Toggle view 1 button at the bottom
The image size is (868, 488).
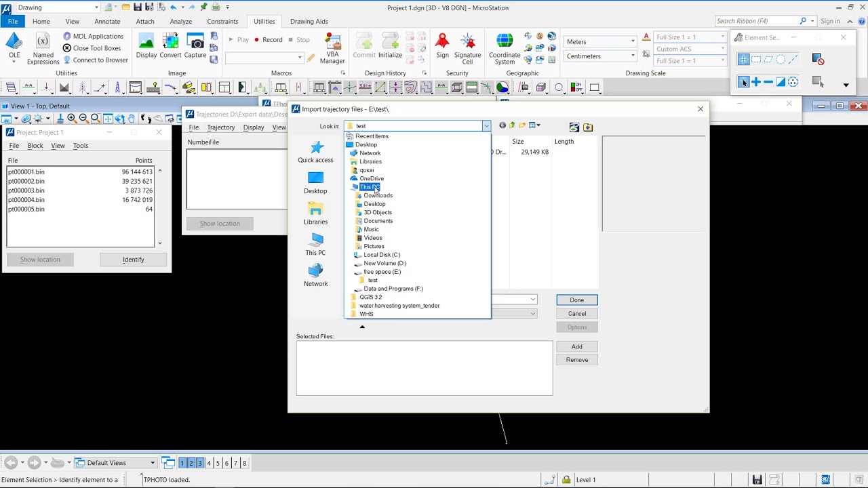[182, 463]
